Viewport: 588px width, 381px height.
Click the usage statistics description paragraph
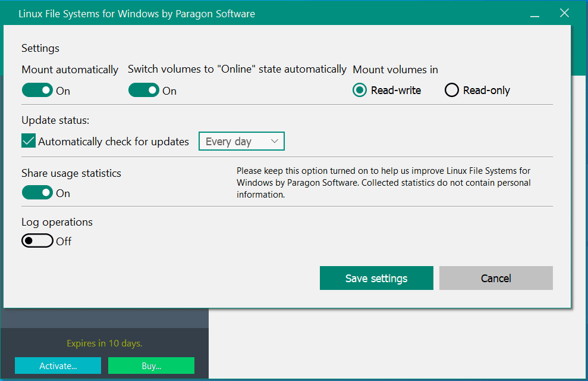(383, 183)
